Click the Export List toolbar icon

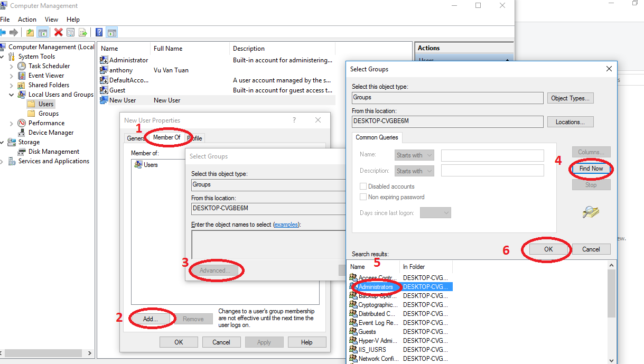coord(83,32)
